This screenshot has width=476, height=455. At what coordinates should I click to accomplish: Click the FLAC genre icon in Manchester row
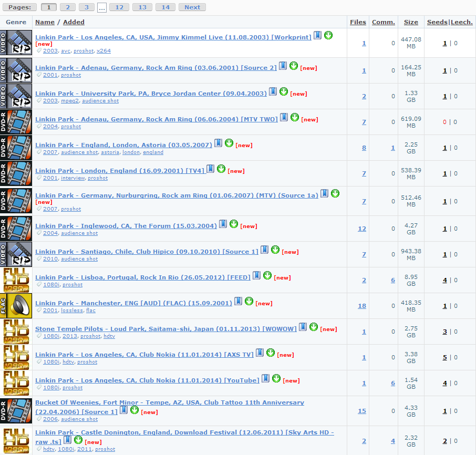(16, 306)
